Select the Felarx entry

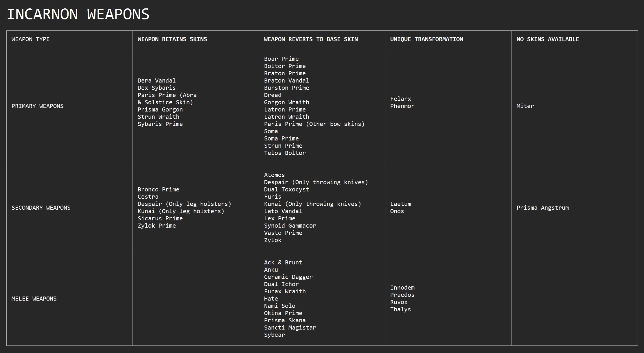point(400,99)
